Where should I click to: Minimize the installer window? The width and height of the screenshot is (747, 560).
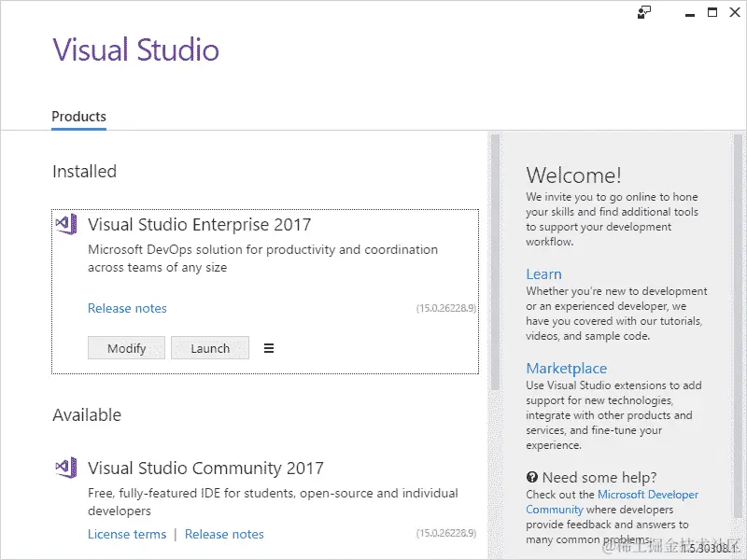(x=689, y=13)
